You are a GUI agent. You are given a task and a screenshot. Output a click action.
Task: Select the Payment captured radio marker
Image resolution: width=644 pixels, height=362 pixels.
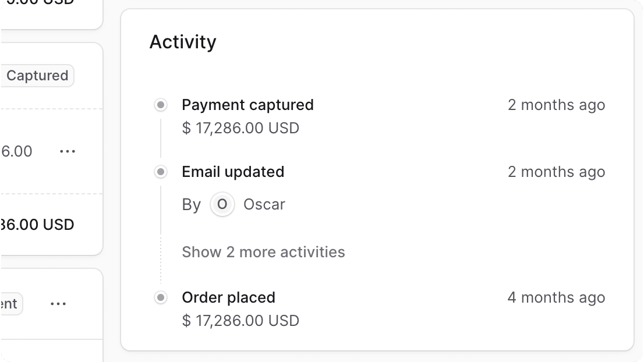pyautogui.click(x=160, y=105)
